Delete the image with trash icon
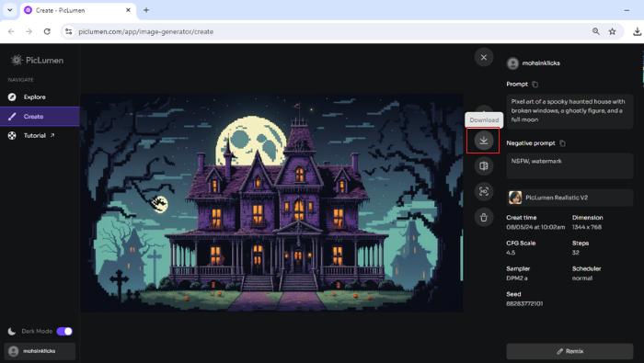The image size is (644, 363). [483, 218]
